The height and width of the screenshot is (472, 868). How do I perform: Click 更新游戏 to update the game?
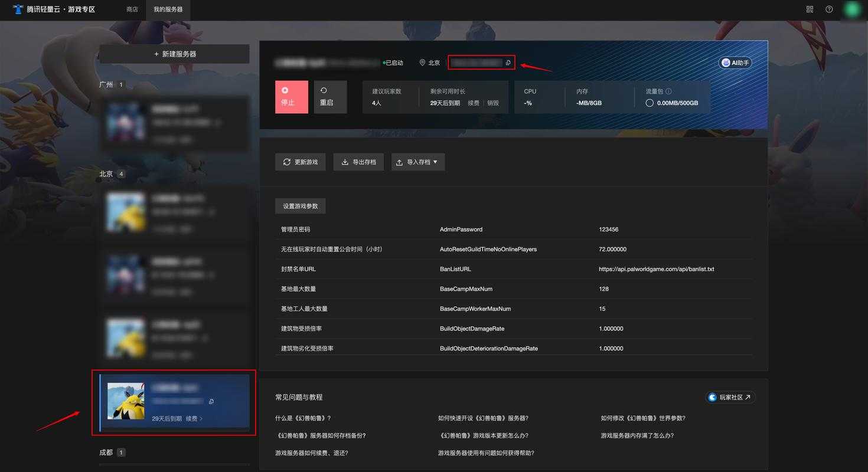pos(301,162)
